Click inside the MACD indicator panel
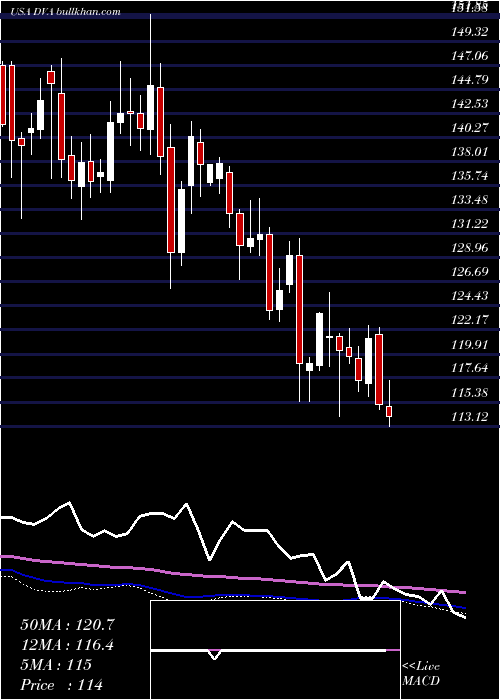Image resolution: width=500 pixels, height=700 pixels. (x=275, y=650)
